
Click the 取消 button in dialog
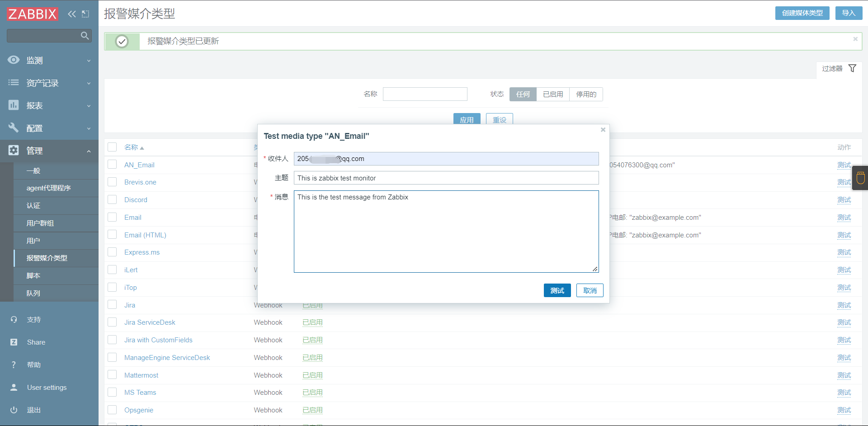point(590,290)
